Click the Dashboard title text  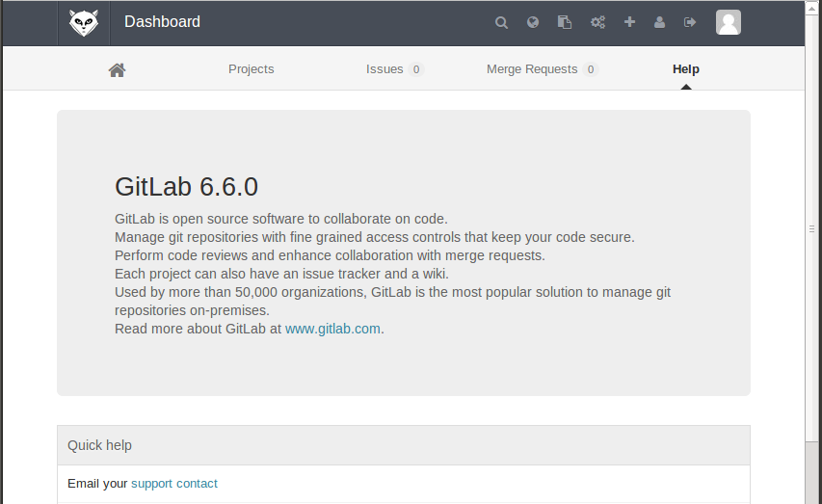click(162, 21)
